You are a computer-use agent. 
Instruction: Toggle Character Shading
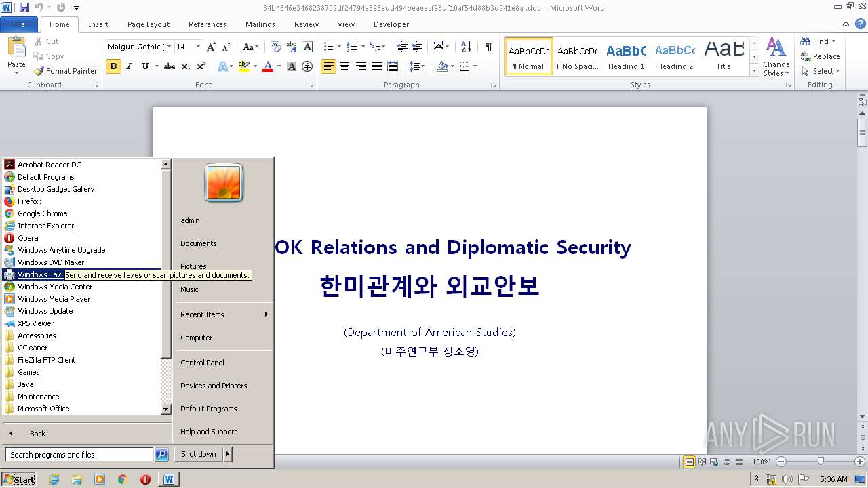coord(292,66)
